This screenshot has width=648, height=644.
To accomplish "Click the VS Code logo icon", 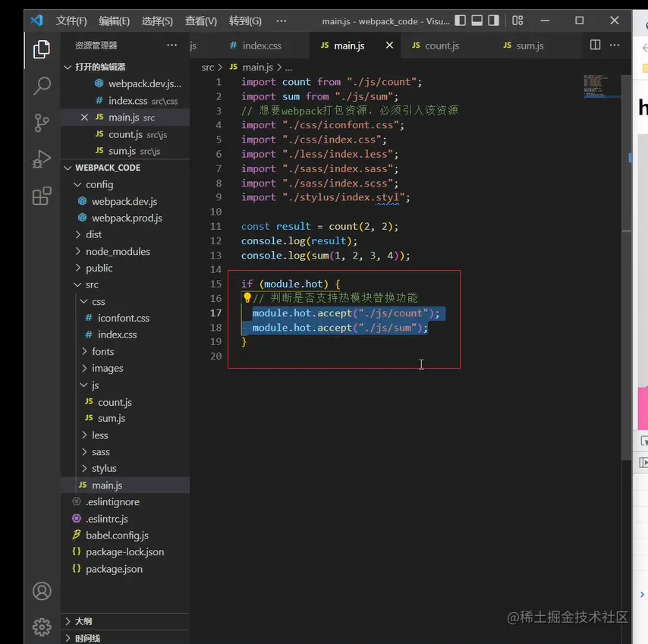I will 36,20.
